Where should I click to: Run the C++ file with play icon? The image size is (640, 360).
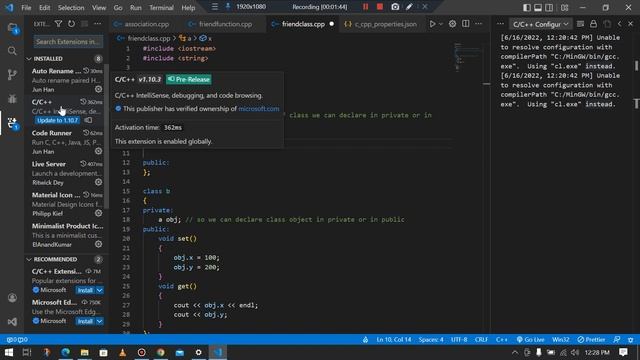432,24
